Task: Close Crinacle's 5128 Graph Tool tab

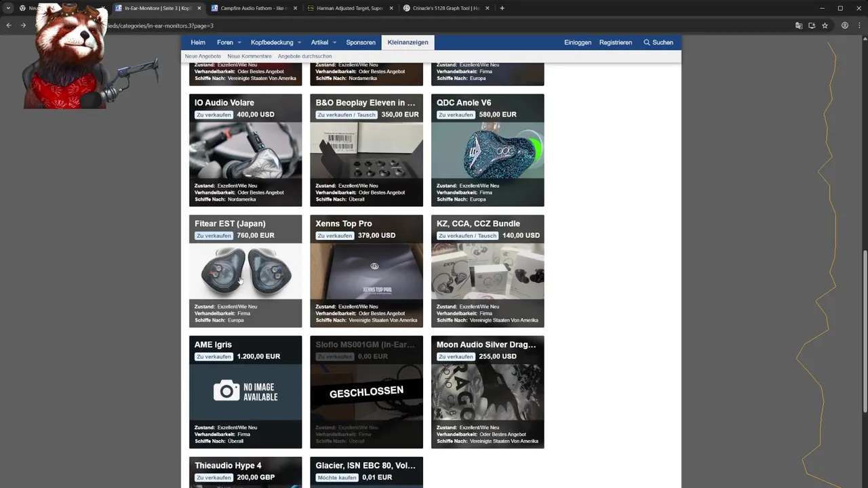Action: (x=488, y=8)
